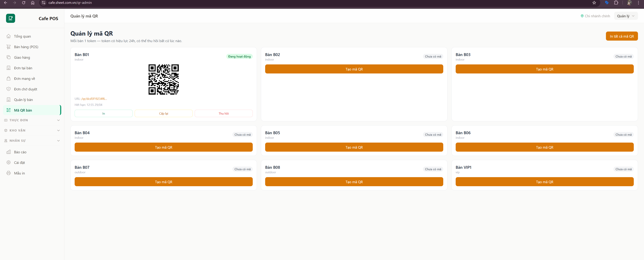Expand the Nhân sự section chevron
Viewport: 644px width, 260px height.
coord(59,141)
